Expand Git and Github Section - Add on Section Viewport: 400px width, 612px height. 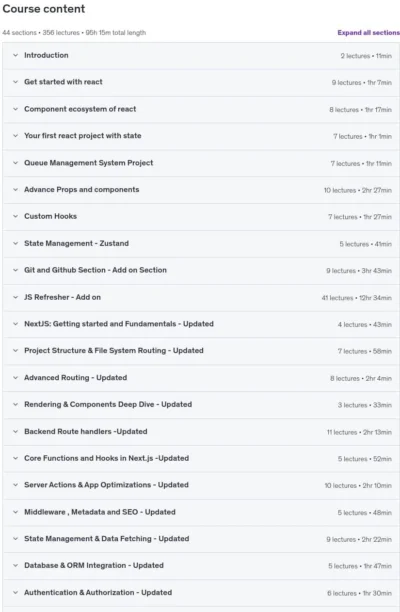(201, 270)
